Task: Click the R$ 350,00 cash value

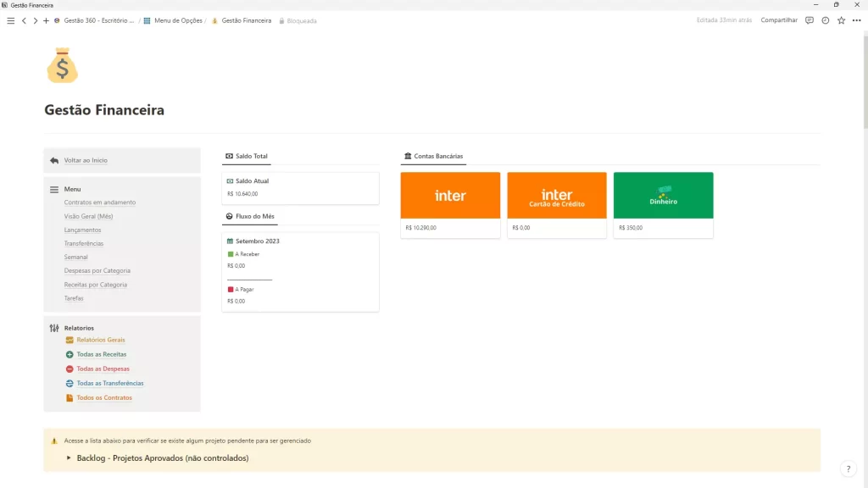Action: [631, 228]
